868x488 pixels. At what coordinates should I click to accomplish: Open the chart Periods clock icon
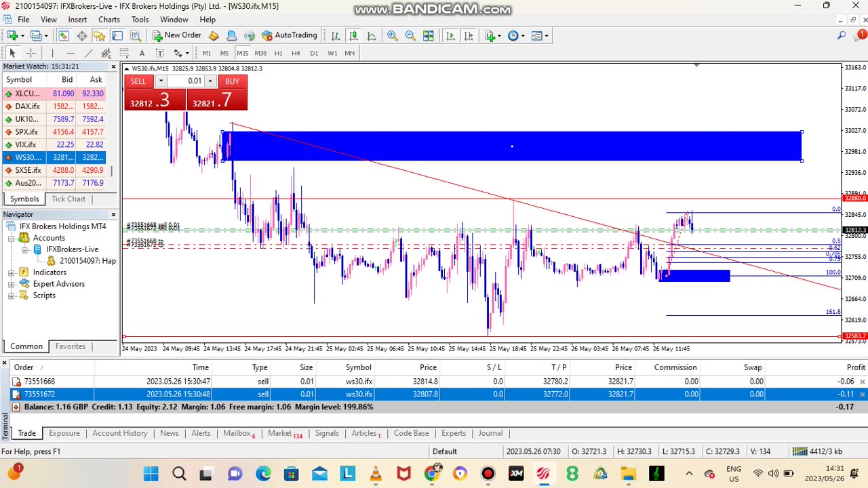pyautogui.click(x=513, y=35)
